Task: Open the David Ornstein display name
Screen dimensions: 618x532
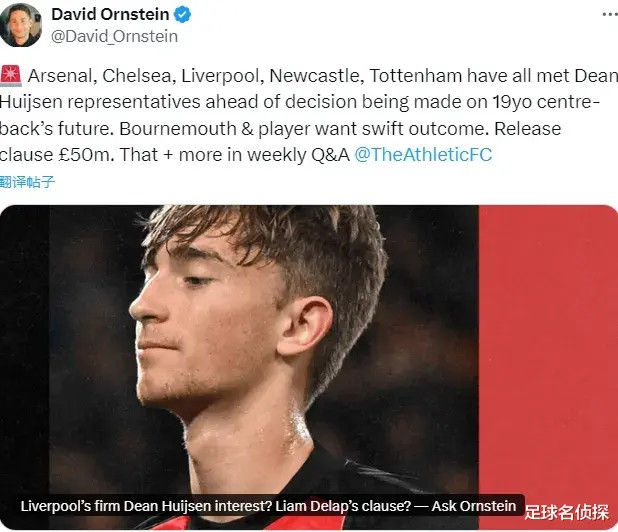Action: 110,15
